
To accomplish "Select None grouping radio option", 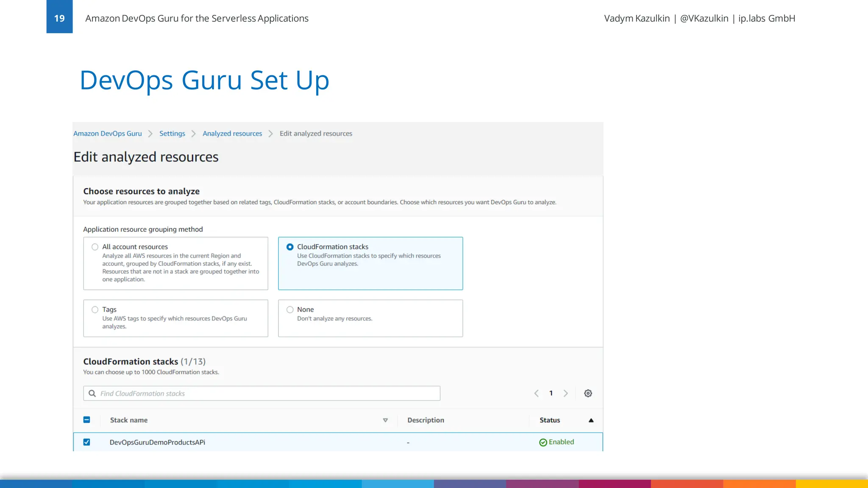I will point(290,310).
